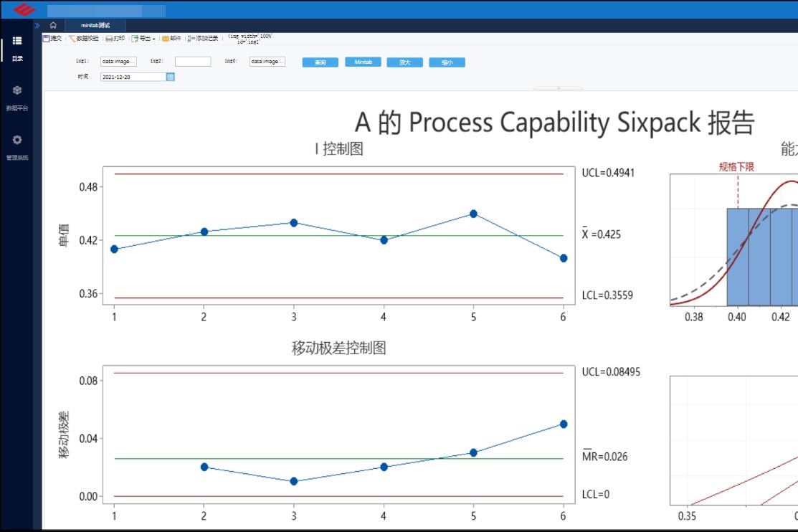Click the red application logo
The height and width of the screenshot is (532, 798).
pyautogui.click(x=24, y=9)
